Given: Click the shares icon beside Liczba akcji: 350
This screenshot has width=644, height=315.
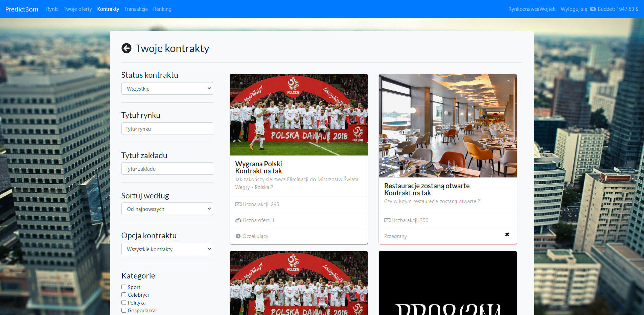Looking at the screenshot, I should click(x=387, y=220).
